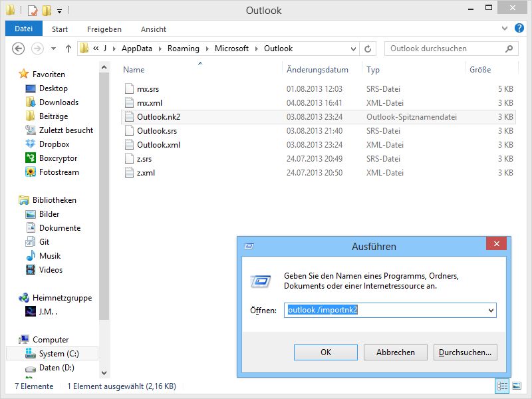
Task: Open the recent locations dropdown arrow
Action: point(53,49)
